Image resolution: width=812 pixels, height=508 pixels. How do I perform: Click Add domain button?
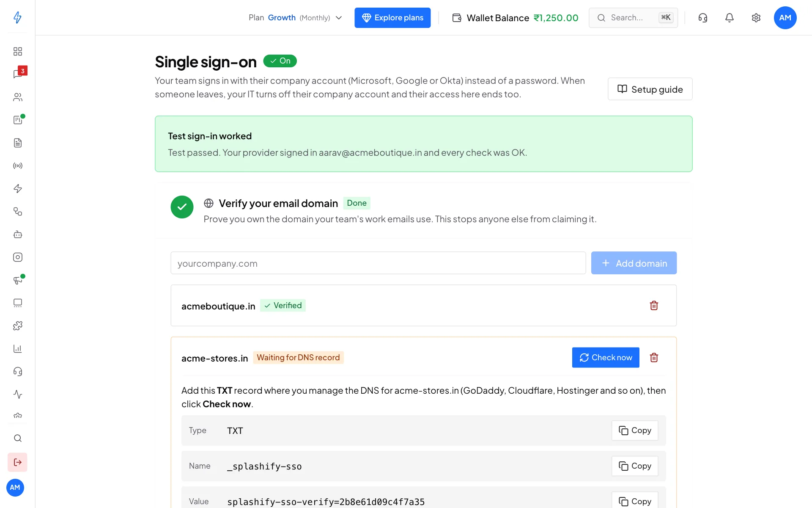tap(634, 263)
